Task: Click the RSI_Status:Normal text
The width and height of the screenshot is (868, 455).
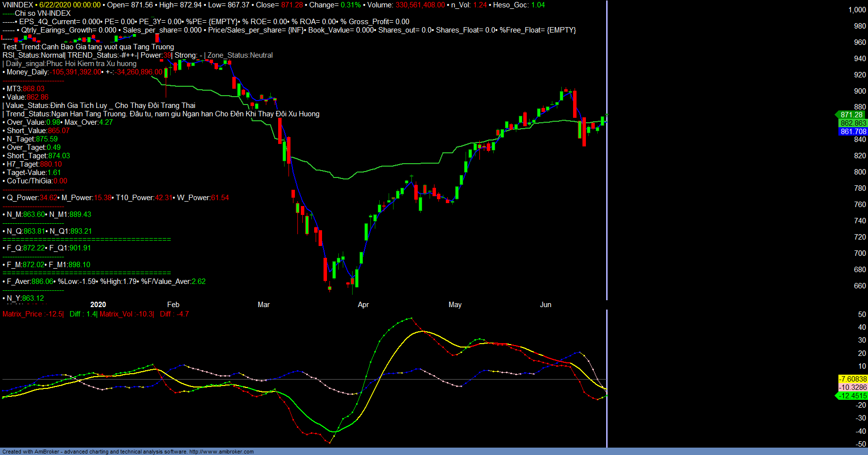Action: 34,55
